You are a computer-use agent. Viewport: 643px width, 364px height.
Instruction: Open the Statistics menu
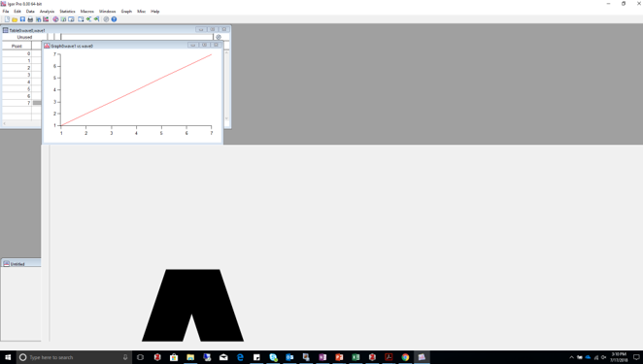pyautogui.click(x=67, y=12)
